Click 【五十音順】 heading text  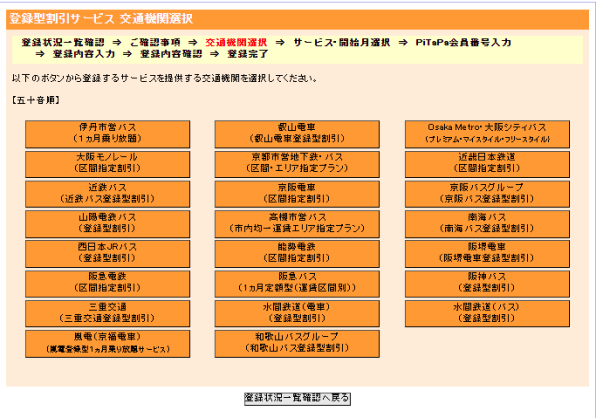[36, 100]
